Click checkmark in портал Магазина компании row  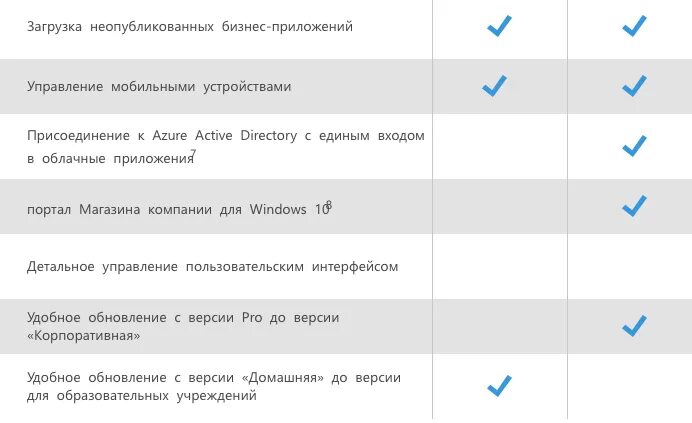(634, 206)
